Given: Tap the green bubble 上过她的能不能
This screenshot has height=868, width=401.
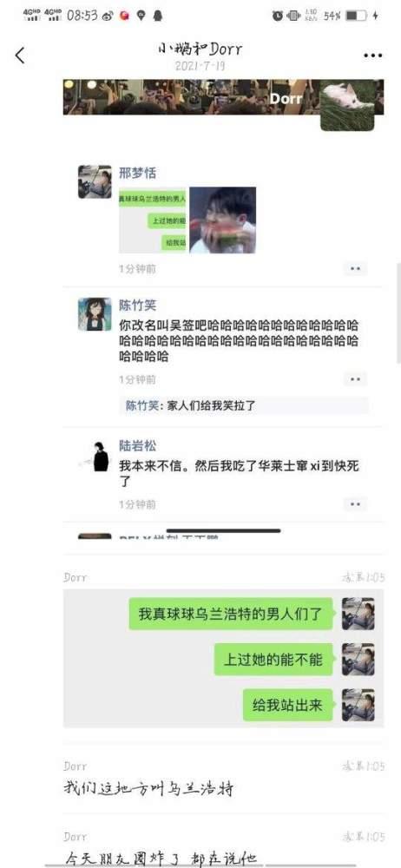Looking at the screenshot, I should (273, 660).
